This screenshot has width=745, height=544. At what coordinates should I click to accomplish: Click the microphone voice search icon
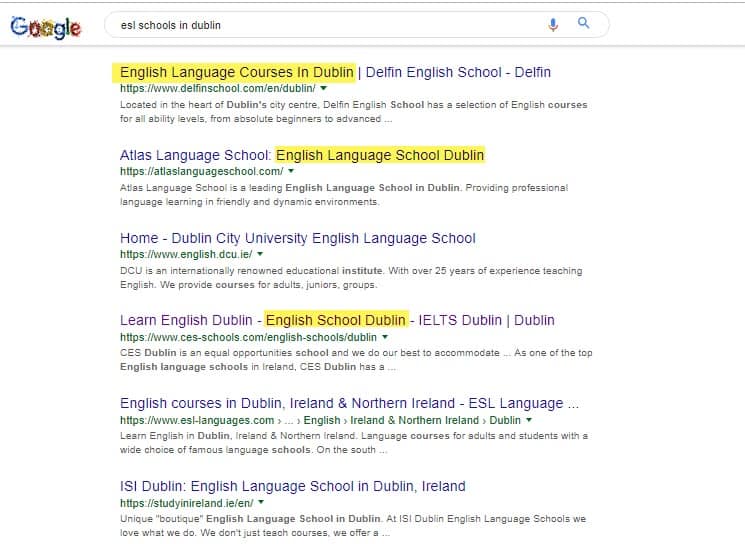(553, 24)
